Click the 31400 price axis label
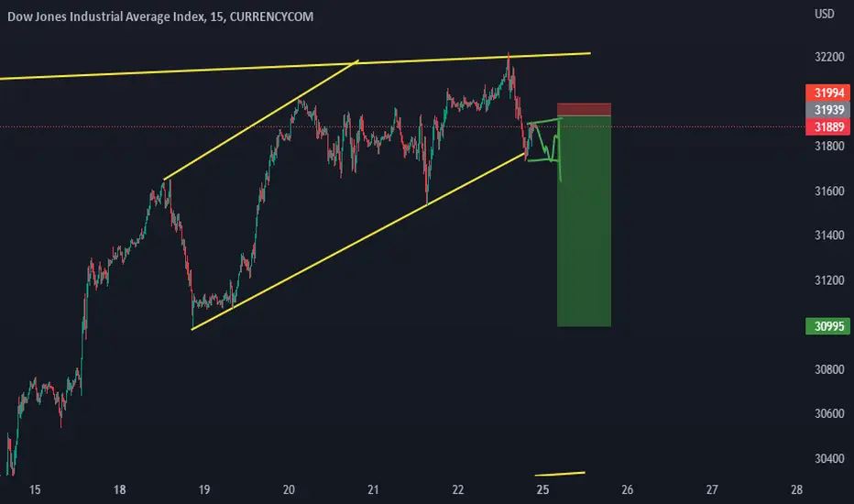 (829, 236)
